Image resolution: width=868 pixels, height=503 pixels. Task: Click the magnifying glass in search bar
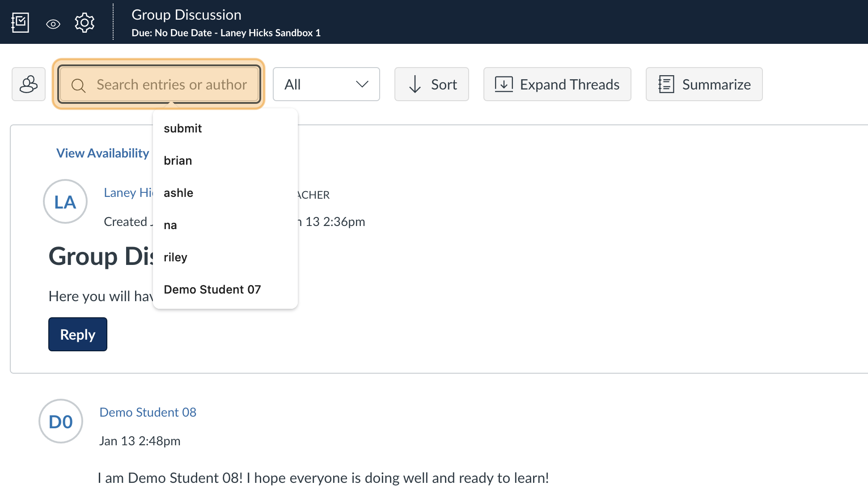[x=79, y=85]
